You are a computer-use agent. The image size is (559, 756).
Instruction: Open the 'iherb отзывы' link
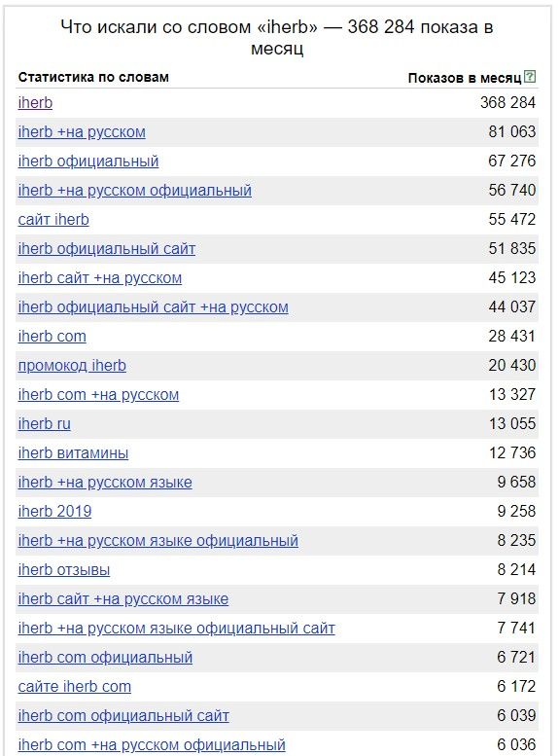coord(63,570)
